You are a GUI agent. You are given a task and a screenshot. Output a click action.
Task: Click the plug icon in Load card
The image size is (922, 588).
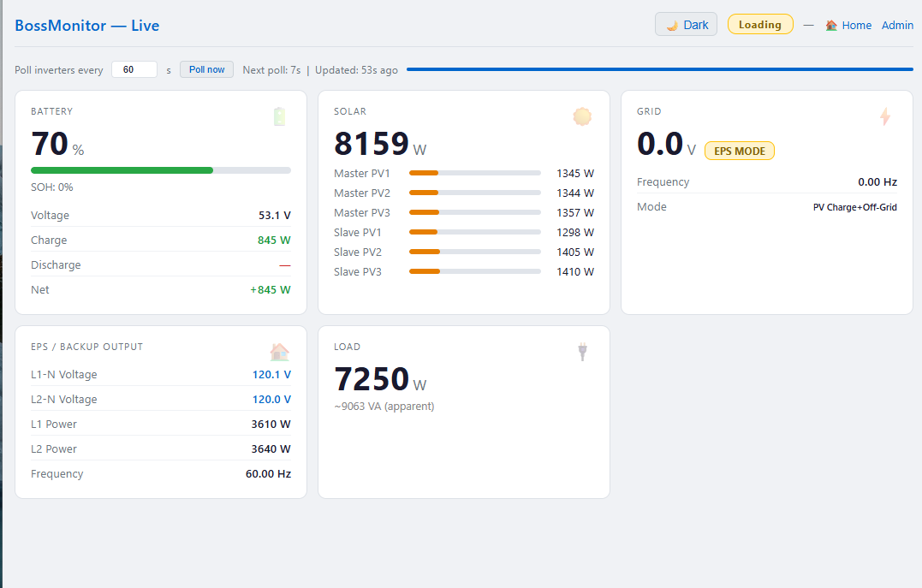(x=582, y=353)
